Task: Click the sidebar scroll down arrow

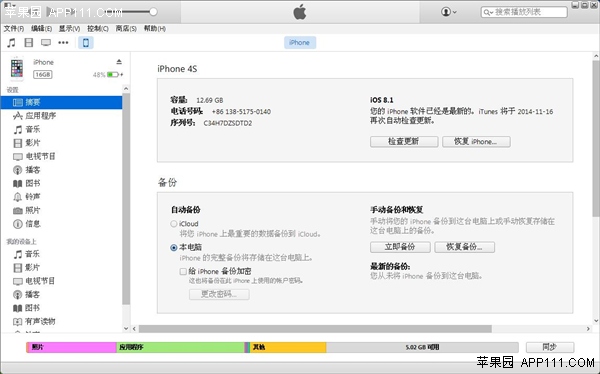Action: coord(126,328)
